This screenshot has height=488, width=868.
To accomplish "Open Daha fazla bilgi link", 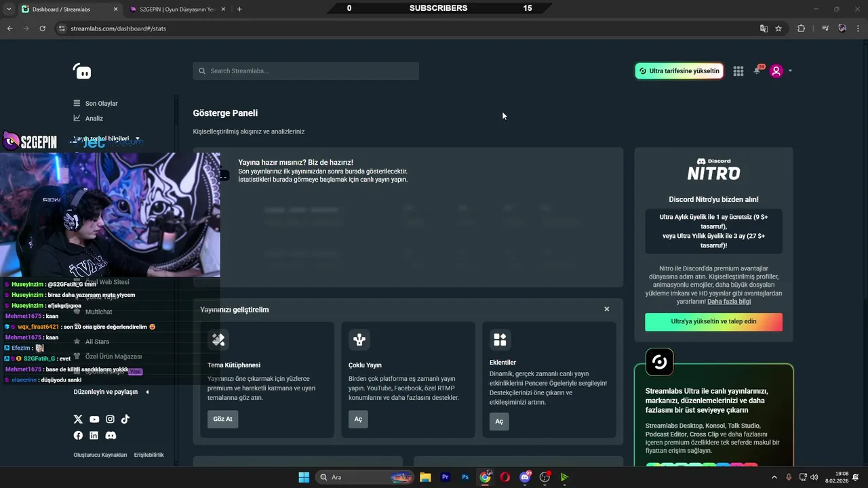I will coord(729,302).
